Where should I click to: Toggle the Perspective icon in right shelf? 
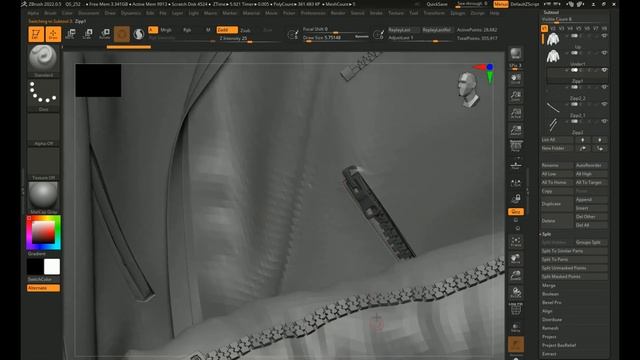516,146
